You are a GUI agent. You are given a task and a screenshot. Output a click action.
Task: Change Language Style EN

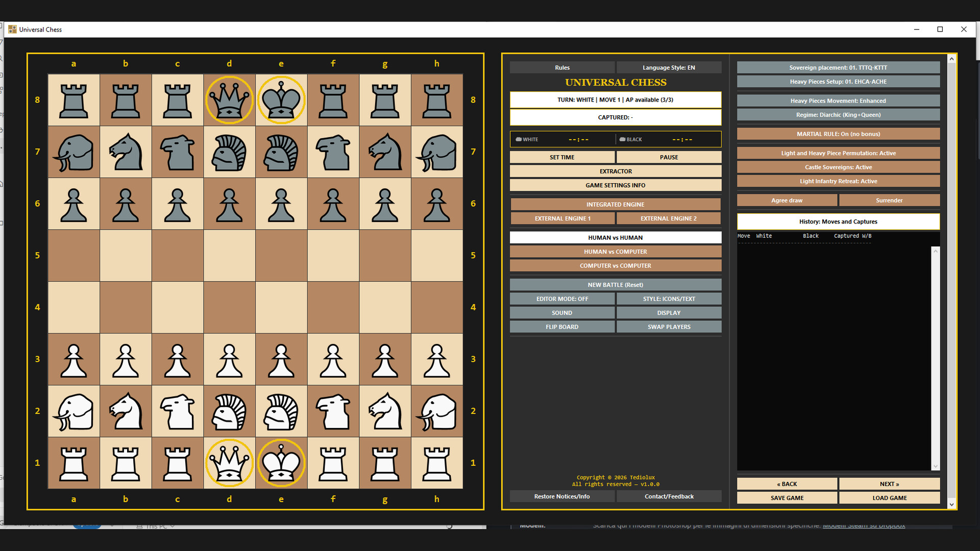[669, 67]
